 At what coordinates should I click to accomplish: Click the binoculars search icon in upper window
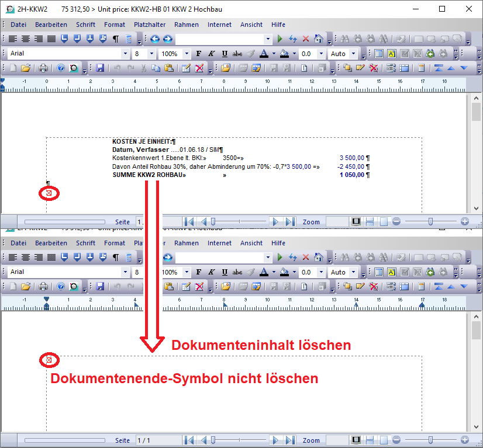[x=344, y=39]
